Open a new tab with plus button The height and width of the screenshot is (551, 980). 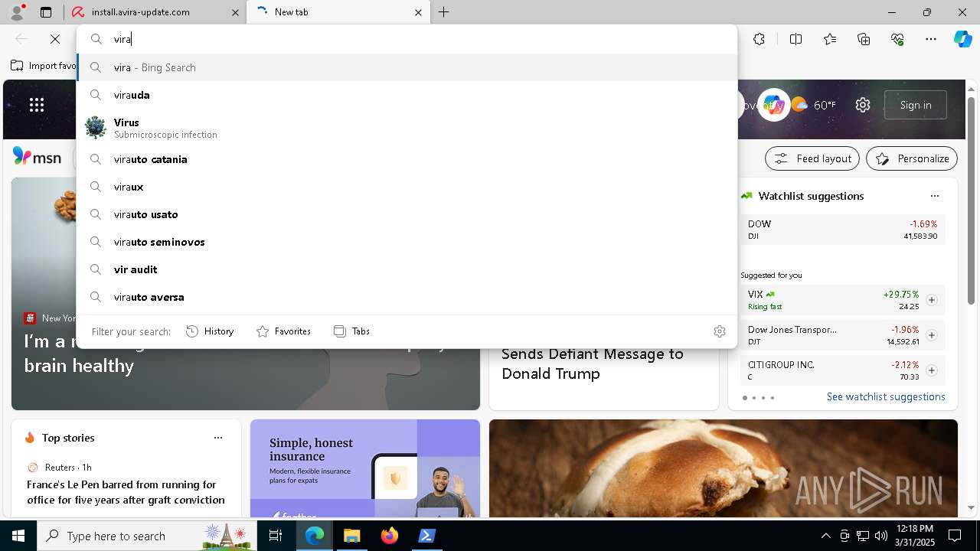click(444, 12)
